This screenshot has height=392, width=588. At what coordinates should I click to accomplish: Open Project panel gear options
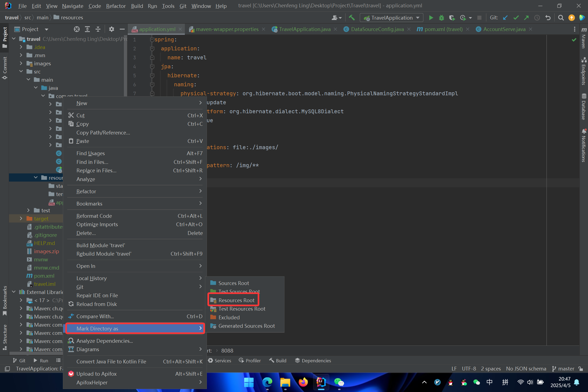click(111, 29)
